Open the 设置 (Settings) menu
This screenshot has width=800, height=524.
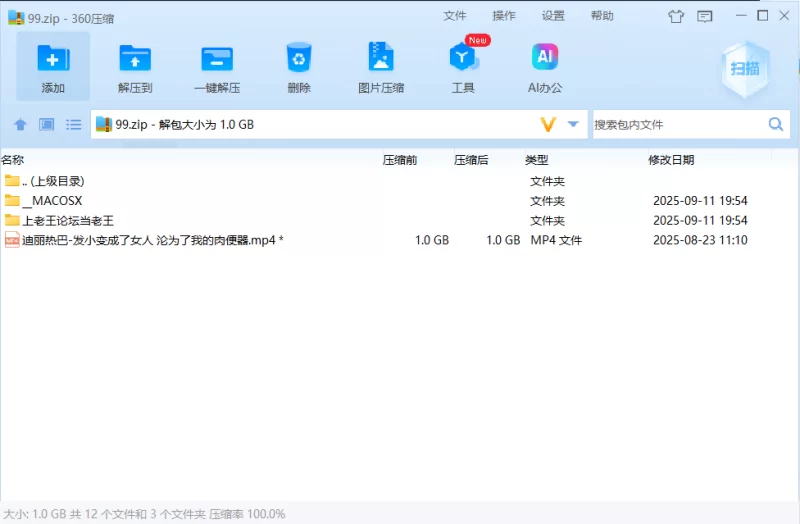[553, 16]
